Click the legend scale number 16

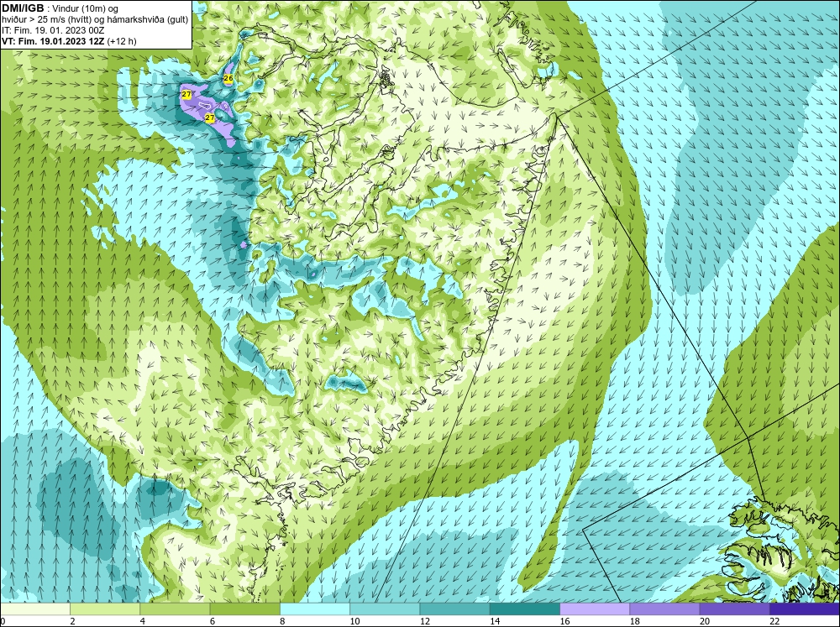[x=564, y=620]
